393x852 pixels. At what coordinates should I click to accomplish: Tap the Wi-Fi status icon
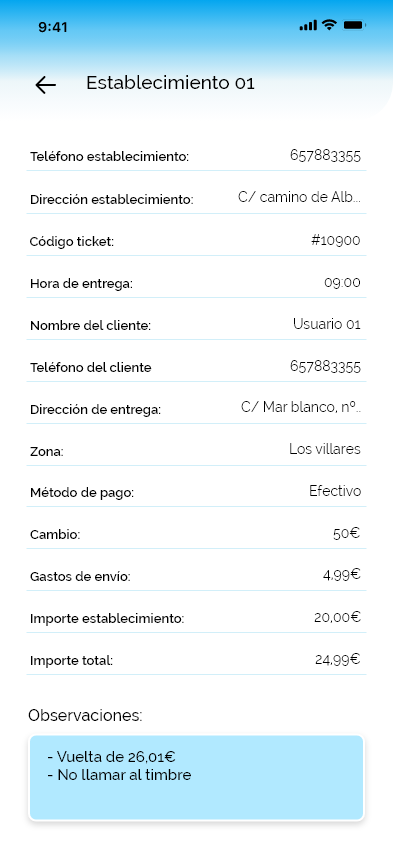[329, 25]
